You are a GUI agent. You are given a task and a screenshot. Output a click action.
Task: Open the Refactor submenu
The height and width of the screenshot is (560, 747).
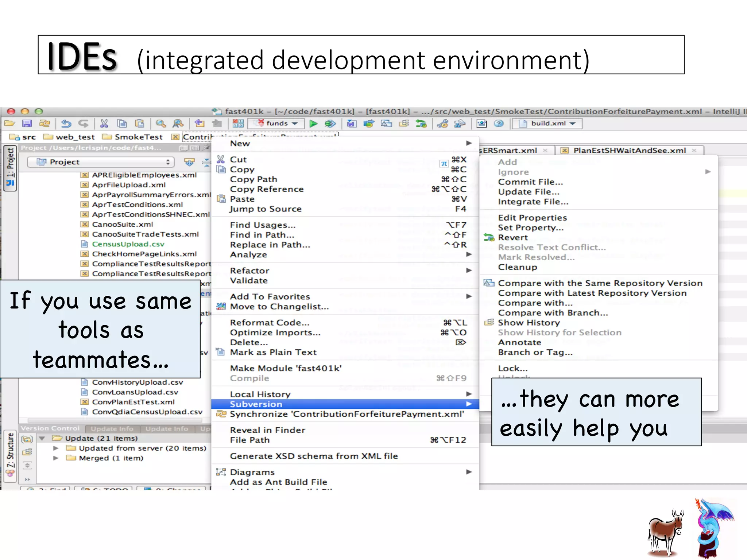coord(345,271)
